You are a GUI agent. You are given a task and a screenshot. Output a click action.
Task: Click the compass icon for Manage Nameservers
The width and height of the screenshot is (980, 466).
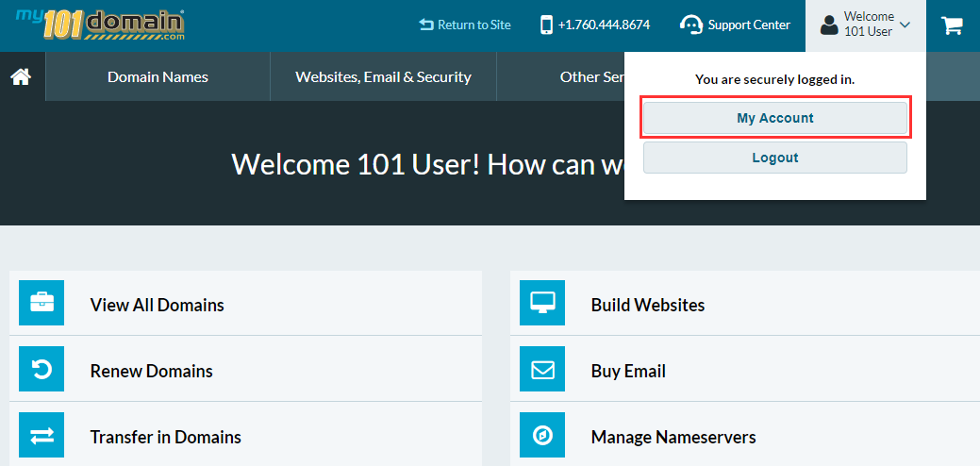(542, 435)
